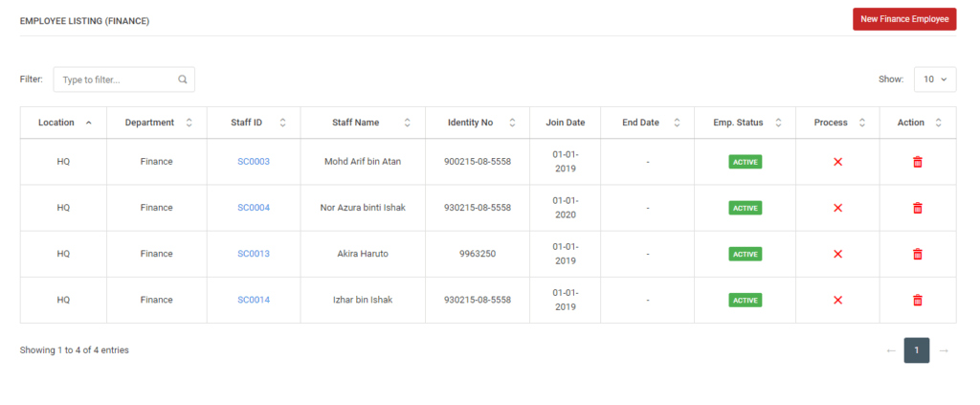The image size is (980, 405).
Task: Go to page 1 in pagination
Action: [x=917, y=350]
